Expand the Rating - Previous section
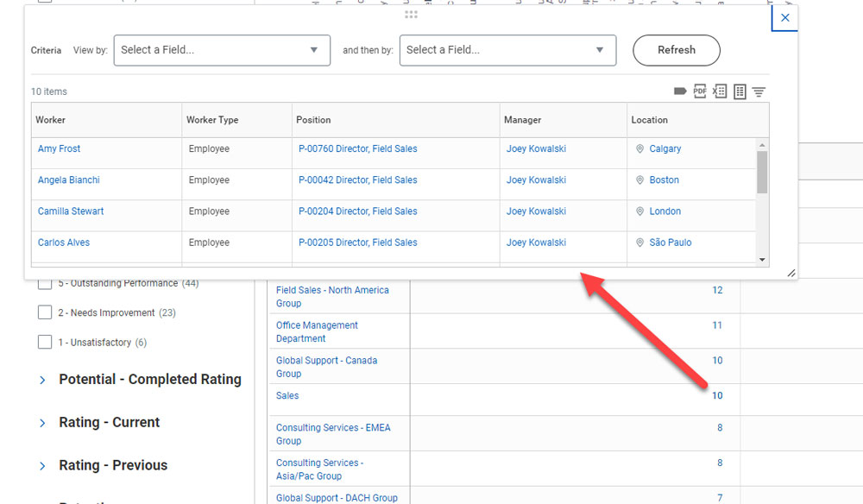This screenshot has height=504, width=863. tap(42, 465)
